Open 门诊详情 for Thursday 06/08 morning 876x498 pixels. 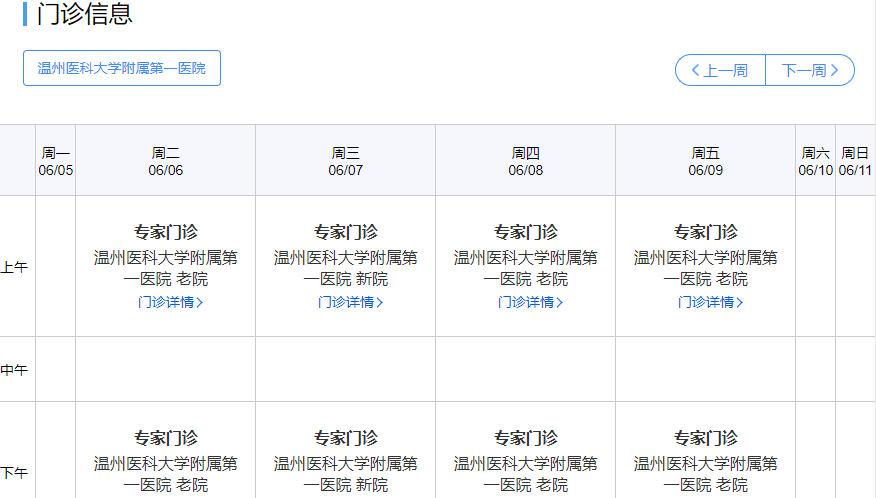coord(530,302)
